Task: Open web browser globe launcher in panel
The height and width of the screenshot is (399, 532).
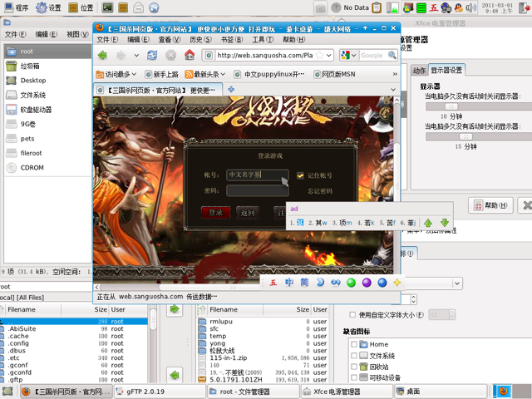Action: pyautogui.click(x=154, y=7)
